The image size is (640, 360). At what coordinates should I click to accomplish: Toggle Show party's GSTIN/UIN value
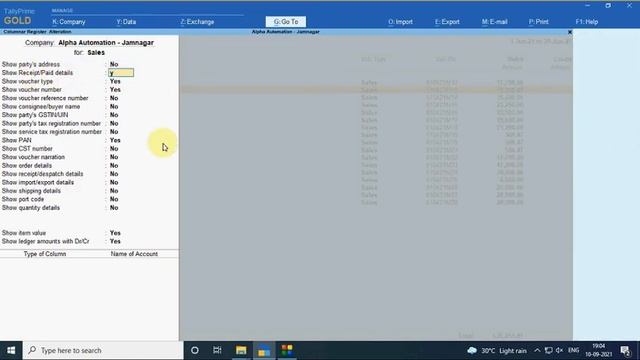click(114, 115)
